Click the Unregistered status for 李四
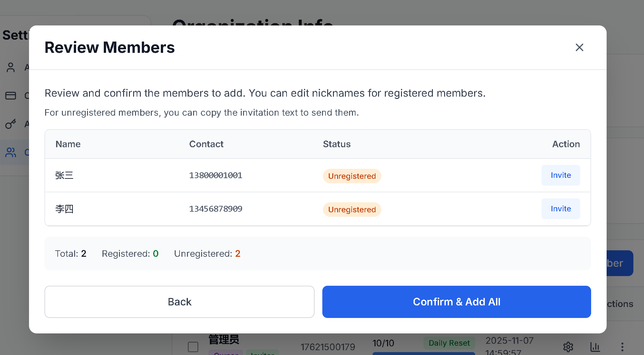The width and height of the screenshot is (644, 355). pyautogui.click(x=352, y=210)
